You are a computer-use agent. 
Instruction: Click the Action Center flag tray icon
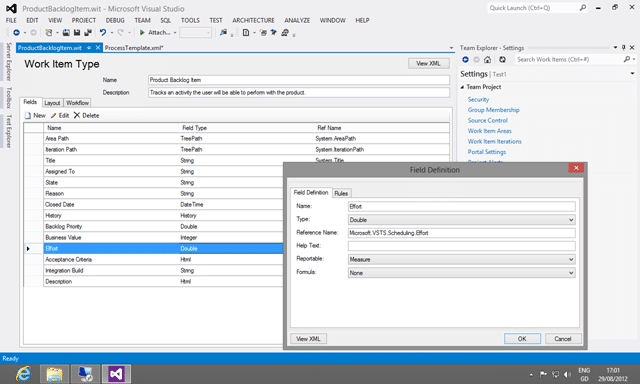(x=543, y=374)
